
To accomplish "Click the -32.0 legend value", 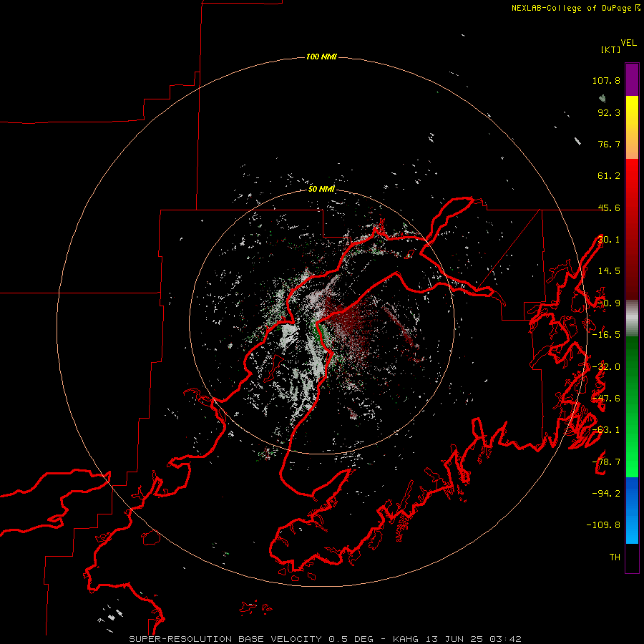I will coord(606,367).
